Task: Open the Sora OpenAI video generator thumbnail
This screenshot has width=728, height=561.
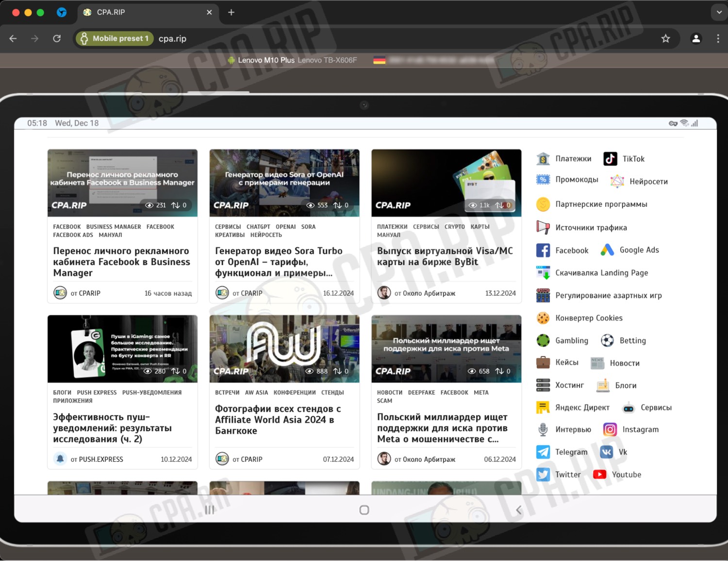Action: [284, 183]
